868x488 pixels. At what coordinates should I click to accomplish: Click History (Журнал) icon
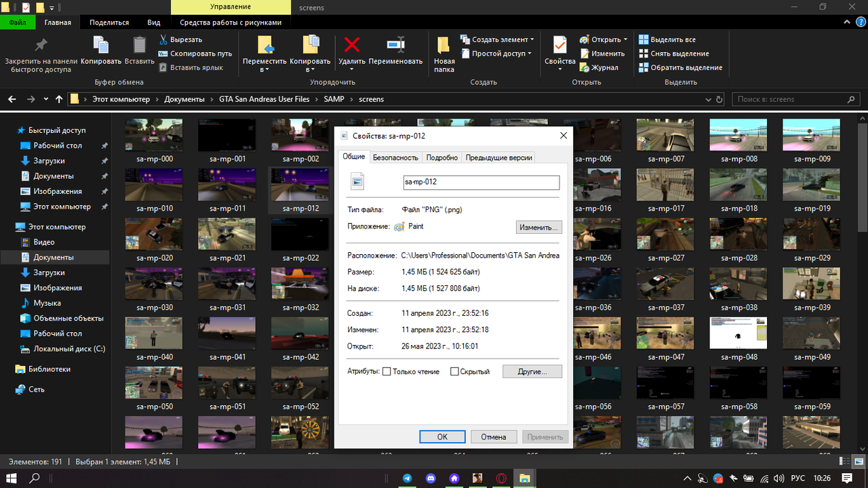599,68
